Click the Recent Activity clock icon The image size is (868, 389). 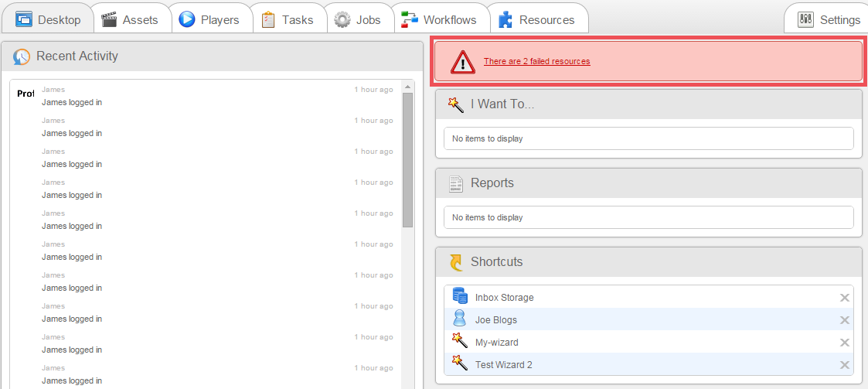(22, 56)
